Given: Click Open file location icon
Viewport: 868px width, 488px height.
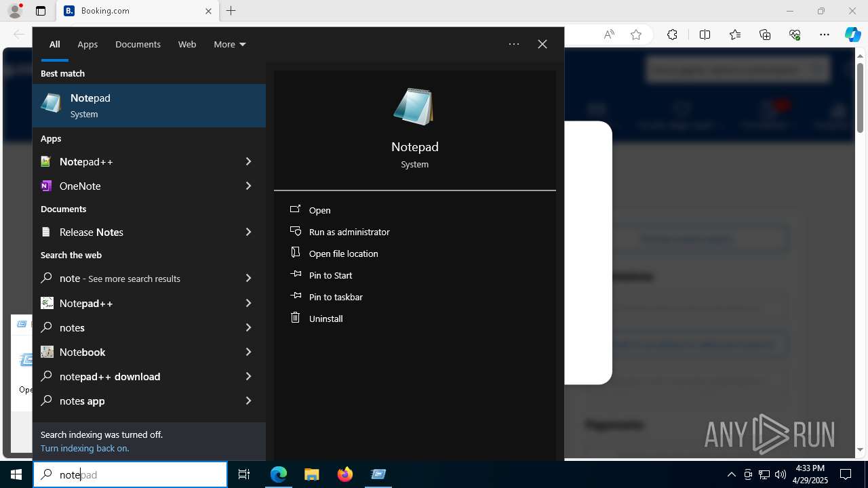Looking at the screenshot, I should click(x=295, y=253).
